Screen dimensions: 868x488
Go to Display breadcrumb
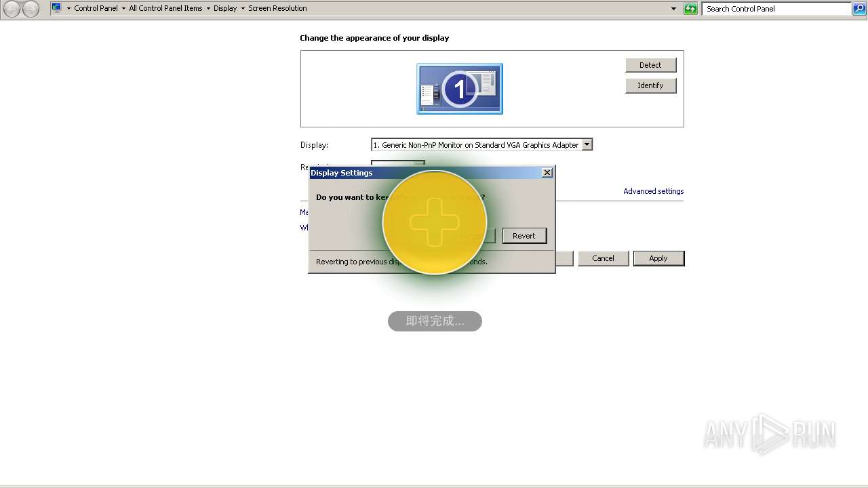[225, 9]
